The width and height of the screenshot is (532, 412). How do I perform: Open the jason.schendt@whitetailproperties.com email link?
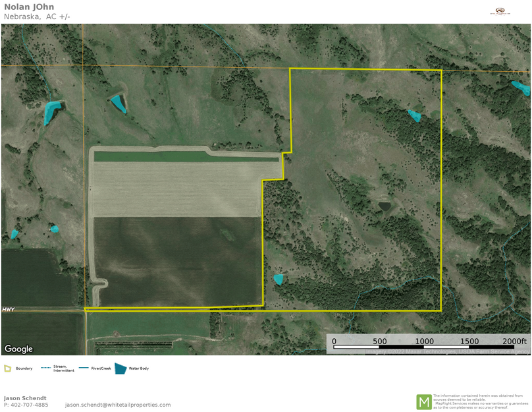[x=117, y=405]
